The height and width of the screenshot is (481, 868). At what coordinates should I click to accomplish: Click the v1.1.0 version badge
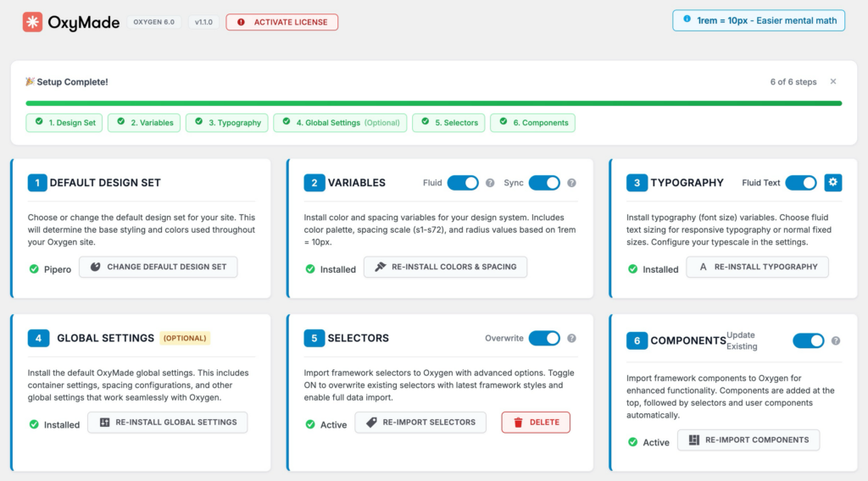[203, 22]
